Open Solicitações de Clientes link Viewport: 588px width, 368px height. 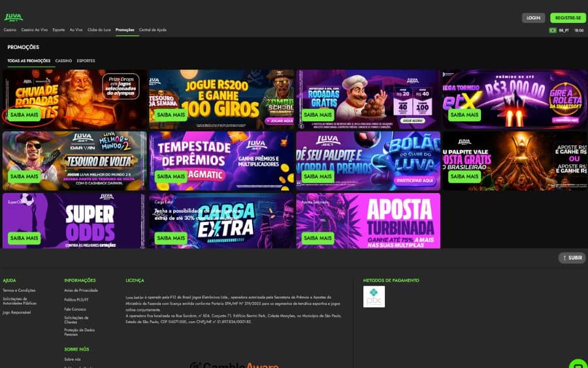(76, 320)
